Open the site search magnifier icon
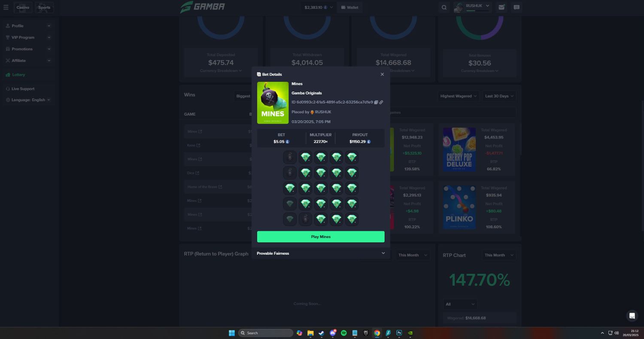The image size is (644, 339). pos(444,7)
